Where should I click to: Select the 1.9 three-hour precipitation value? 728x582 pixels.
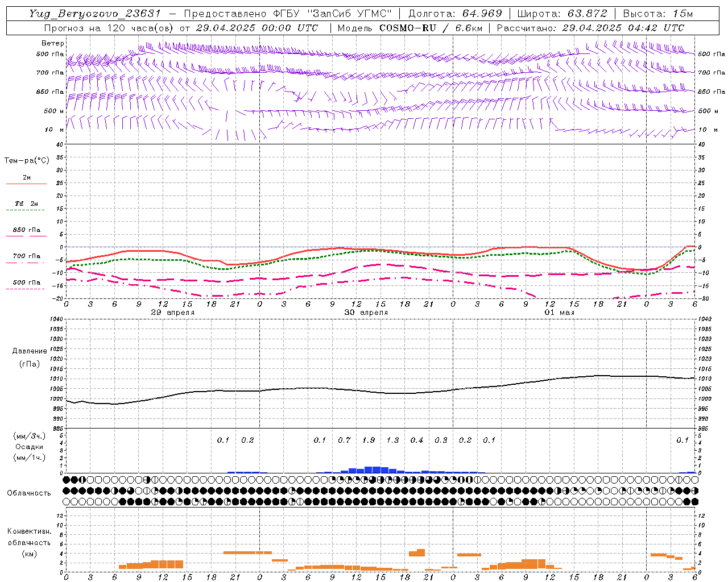[x=369, y=440]
